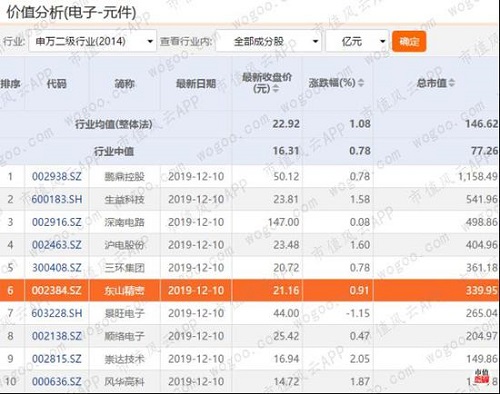Open stock code 002815.SZ link
This screenshot has width=500, height=394.
(57, 359)
